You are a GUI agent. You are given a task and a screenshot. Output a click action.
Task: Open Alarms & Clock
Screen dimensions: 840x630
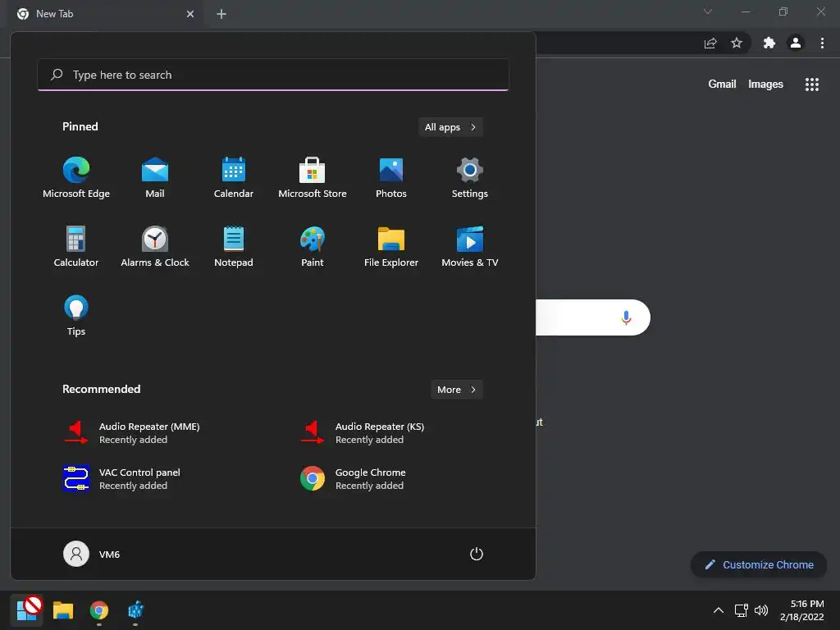155,246
